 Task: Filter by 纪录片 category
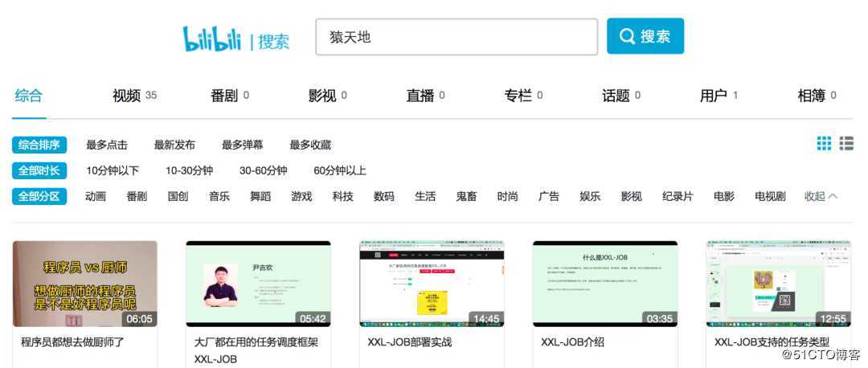[x=678, y=196]
